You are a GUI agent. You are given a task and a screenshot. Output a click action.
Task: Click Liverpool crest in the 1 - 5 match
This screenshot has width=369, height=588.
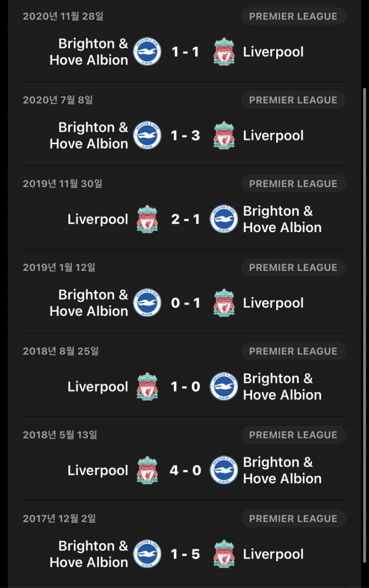(x=224, y=554)
